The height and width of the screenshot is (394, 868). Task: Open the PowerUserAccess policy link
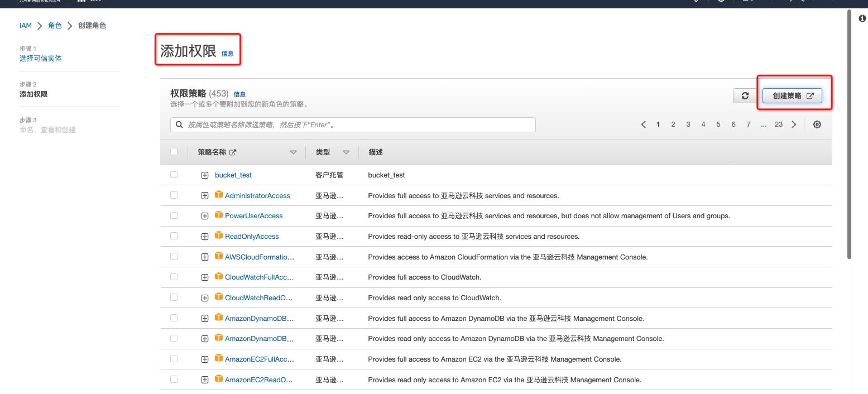(254, 216)
